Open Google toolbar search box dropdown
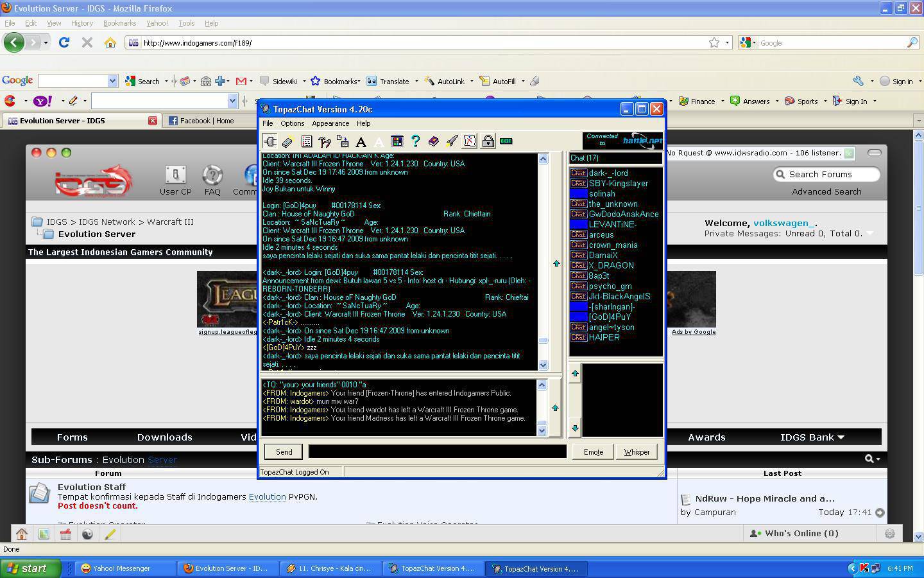924x578 pixels. 112,81
